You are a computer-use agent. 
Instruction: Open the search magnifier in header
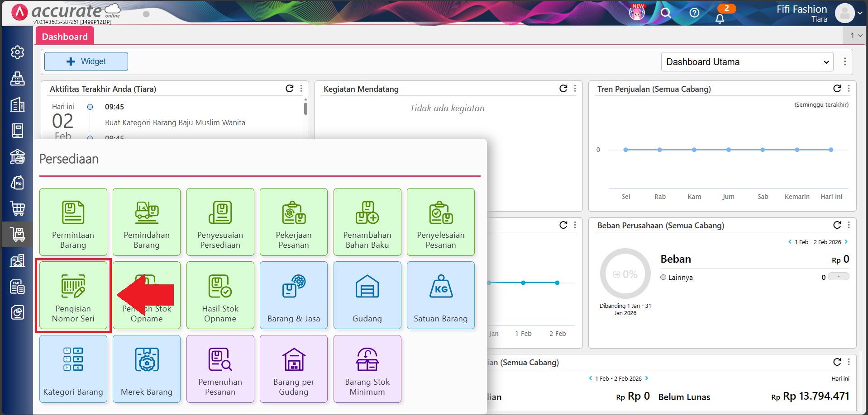(665, 13)
